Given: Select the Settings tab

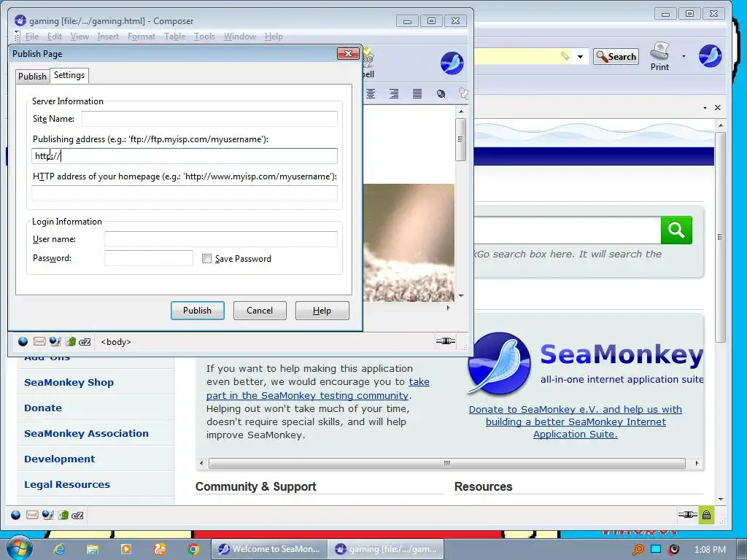Looking at the screenshot, I should [69, 75].
